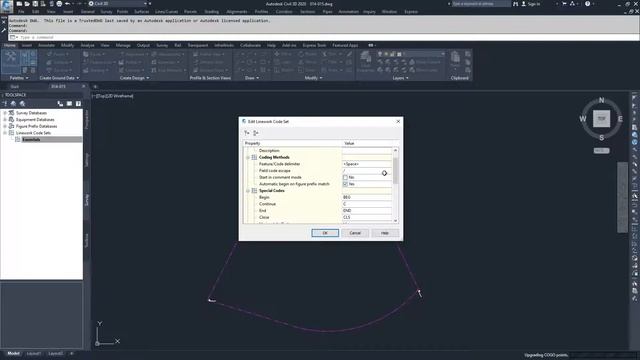The width and height of the screenshot is (640, 360).
Task: Select the Profile tool in Create Design
Action: [131, 62]
